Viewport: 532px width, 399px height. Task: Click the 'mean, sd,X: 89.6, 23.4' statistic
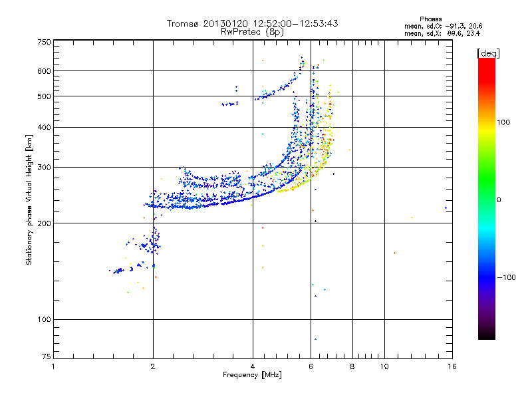(442, 33)
